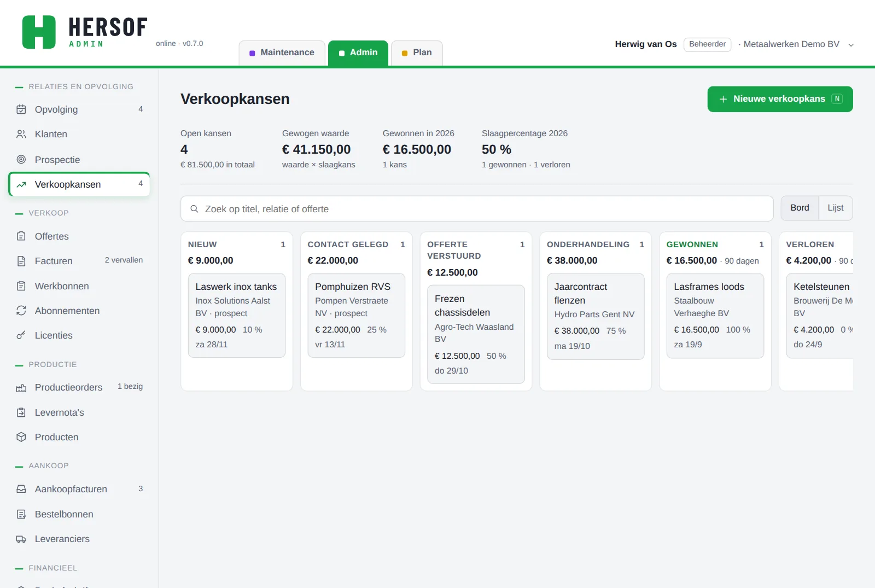This screenshot has height=588, width=875.
Task: Click the Offertes document icon
Action: pyautogui.click(x=21, y=236)
